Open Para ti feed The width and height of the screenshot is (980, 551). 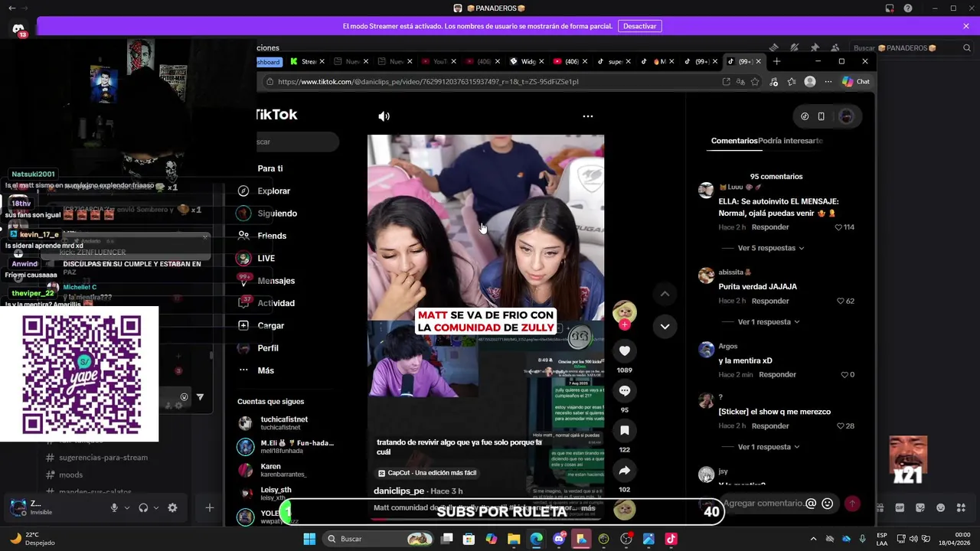[x=269, y=168]
